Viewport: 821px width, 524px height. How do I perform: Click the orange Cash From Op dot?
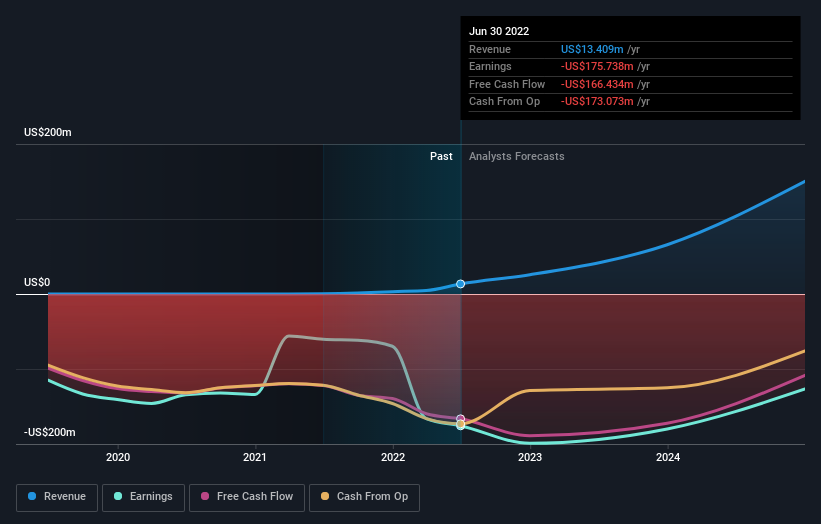pos(325,496)
